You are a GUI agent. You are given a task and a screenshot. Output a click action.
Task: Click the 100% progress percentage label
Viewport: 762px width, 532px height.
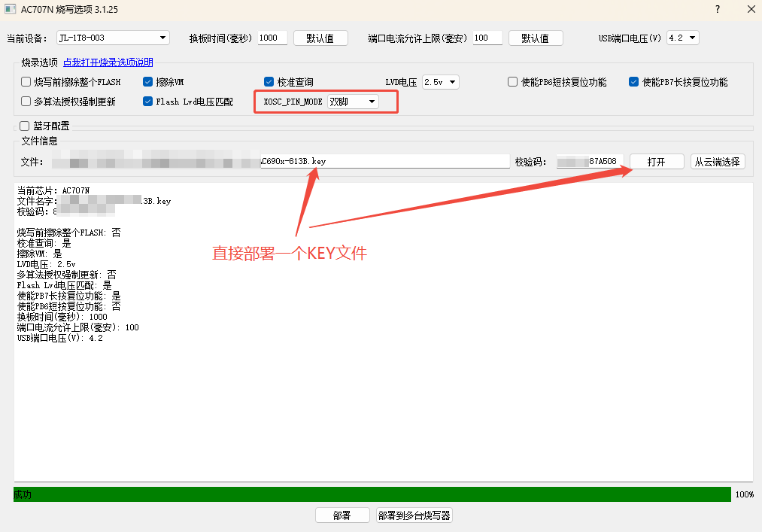click(745, 494)
